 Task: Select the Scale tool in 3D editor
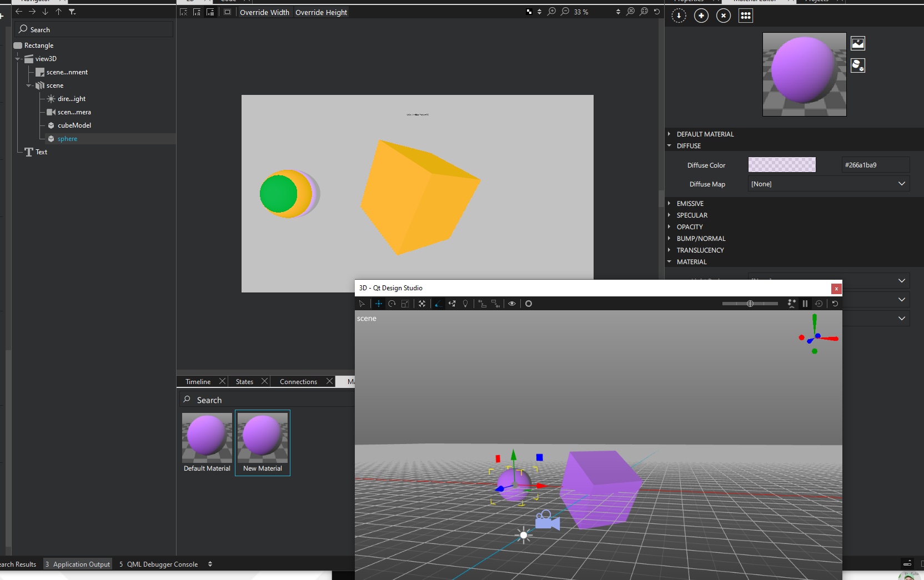405,304
